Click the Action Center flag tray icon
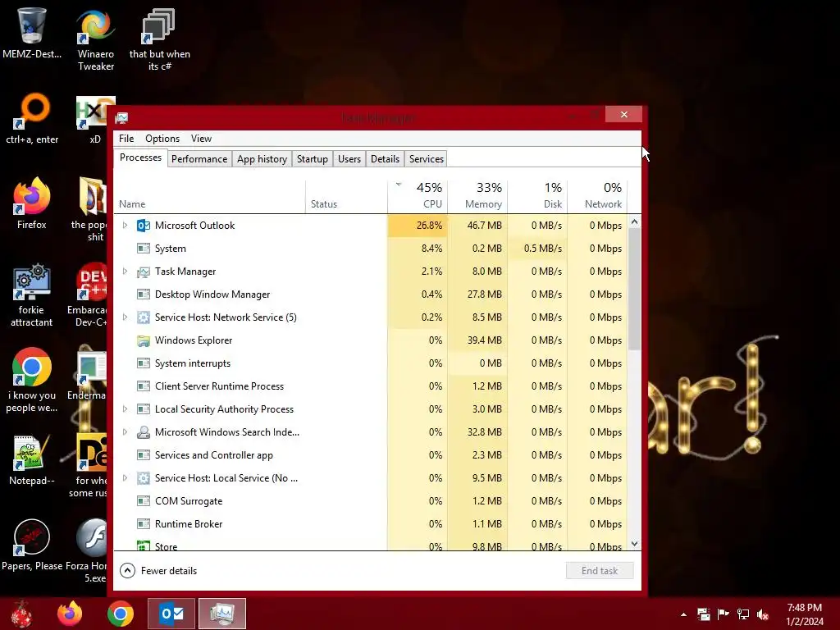840x630 pixels. 724,614
